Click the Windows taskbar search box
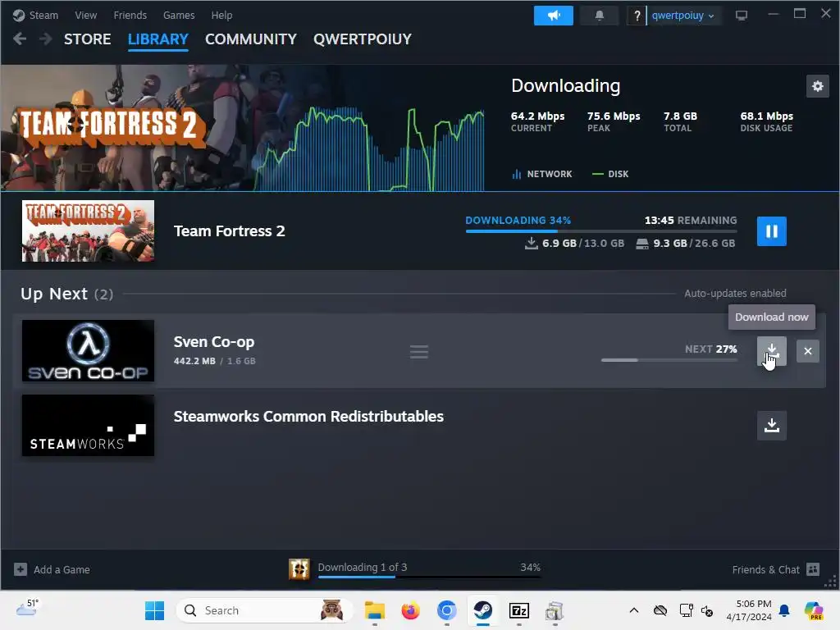Screen dimensions: 840x630 (x=264, y=610)
